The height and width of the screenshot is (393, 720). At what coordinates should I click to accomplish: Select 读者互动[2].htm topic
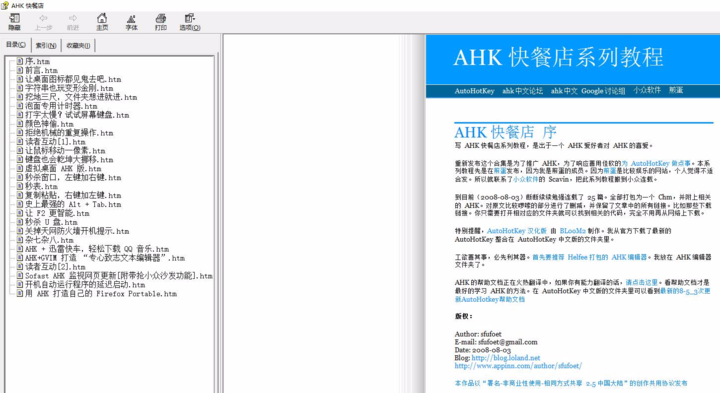click(55, 267)
